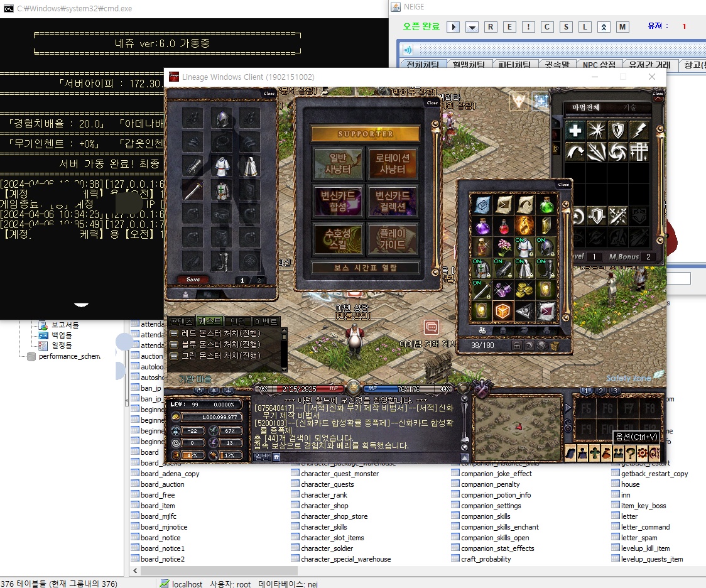Expand the 블루 몬스터 처치 quest entry

click(174, 345)
